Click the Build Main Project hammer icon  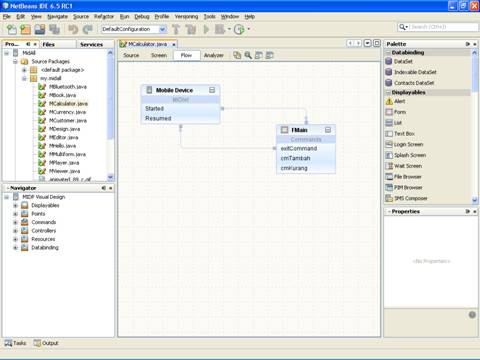point(176,30)
